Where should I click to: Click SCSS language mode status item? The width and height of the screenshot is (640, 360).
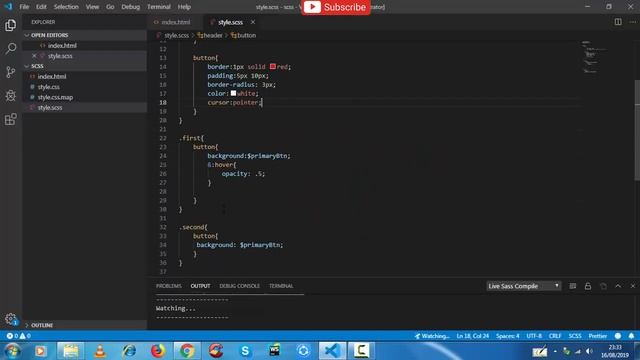(x=575, y=336)
